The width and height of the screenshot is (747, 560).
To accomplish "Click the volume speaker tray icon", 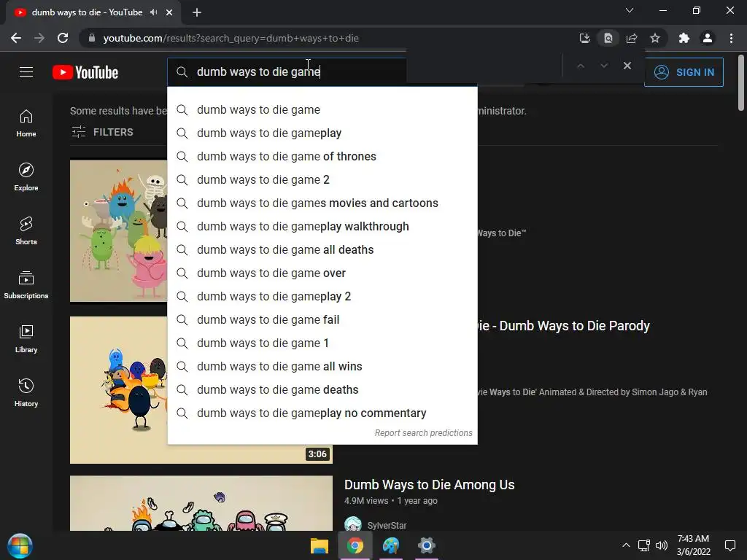I will (x=662, y=545).
